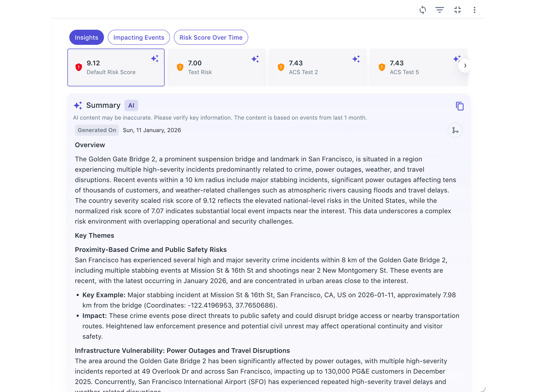Open the Impacting Events tab
537x392 pixels.
point(139,37)
